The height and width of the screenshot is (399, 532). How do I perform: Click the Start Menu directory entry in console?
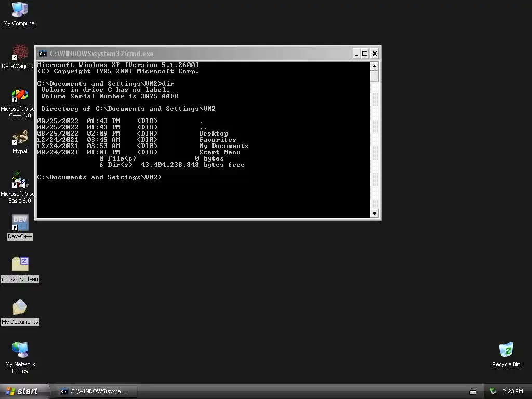click(x=220, y=152)
